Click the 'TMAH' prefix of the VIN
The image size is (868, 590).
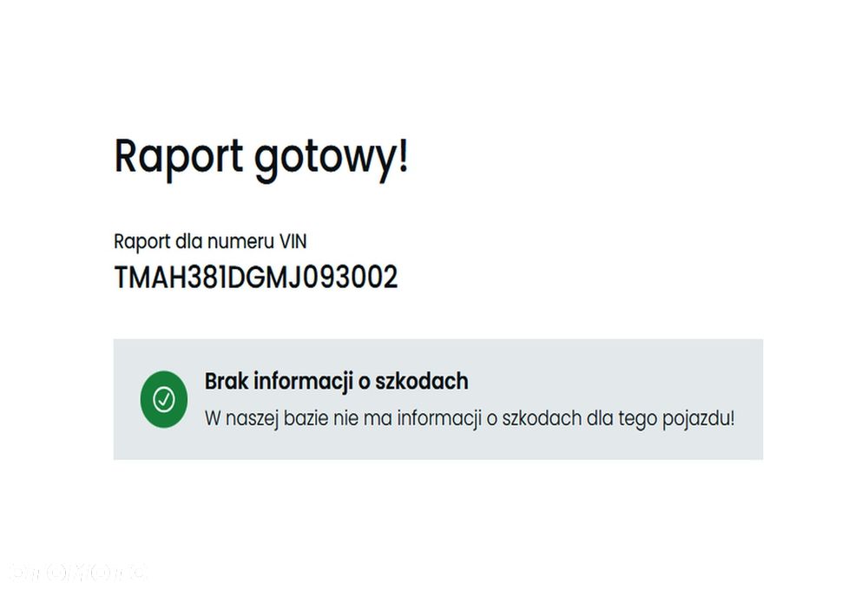coord(149,278)
